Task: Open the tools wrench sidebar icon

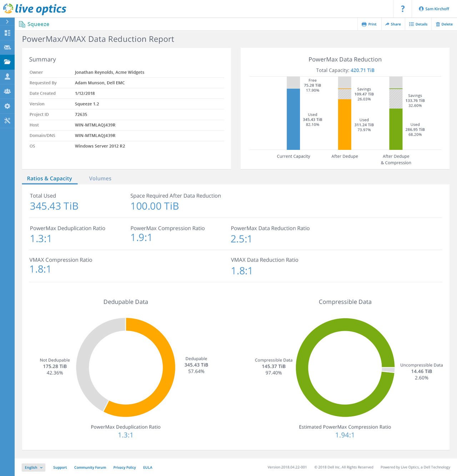Action: click(x=7, y=121)
